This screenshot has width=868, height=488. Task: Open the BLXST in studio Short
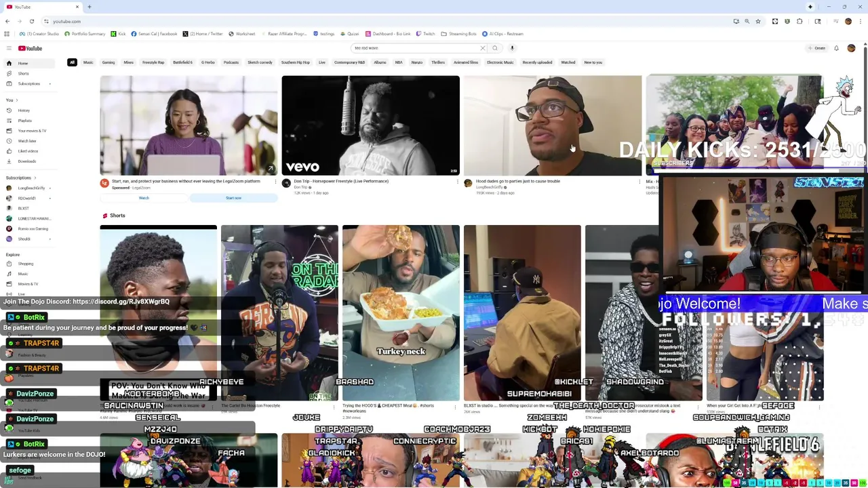522,312
